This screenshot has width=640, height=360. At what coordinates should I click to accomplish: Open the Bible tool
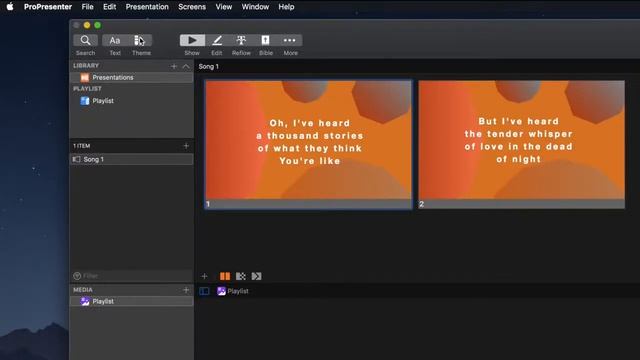(x=266, y=40)
